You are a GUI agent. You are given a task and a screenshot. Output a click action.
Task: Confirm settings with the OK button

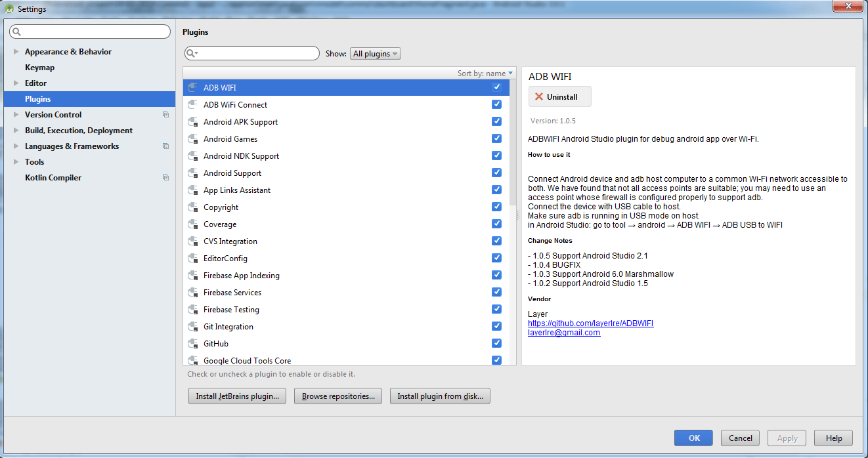(x=694, y=438)
